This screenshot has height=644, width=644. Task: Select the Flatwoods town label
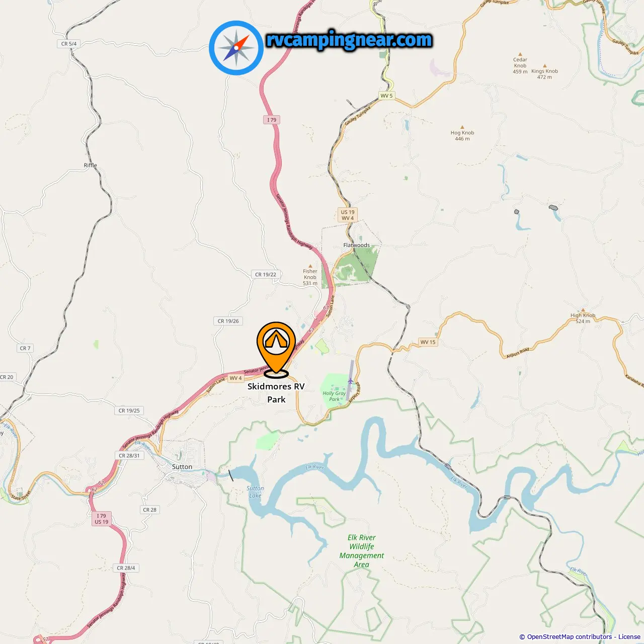click(x=357, y=245)
